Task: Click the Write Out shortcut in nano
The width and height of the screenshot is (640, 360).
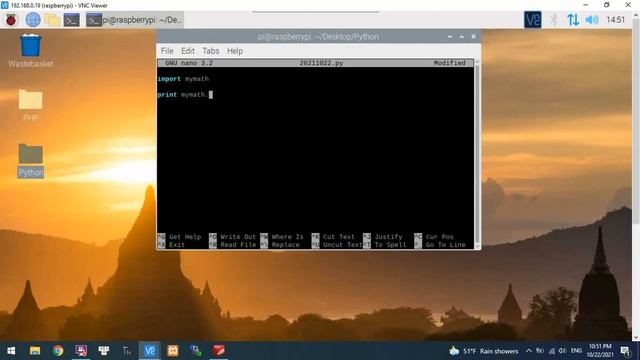Action: pyautogui.click(x=232, y=237)
